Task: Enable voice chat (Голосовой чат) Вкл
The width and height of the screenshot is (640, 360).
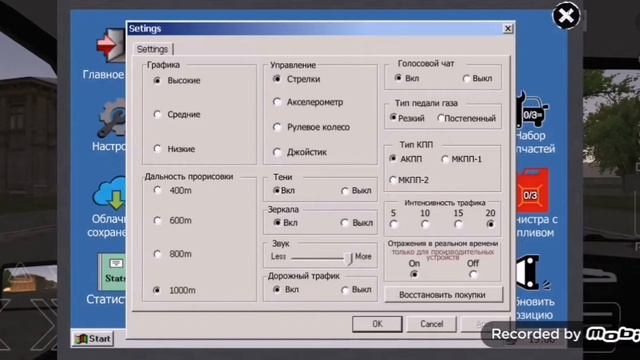Action: click(398, 78)
